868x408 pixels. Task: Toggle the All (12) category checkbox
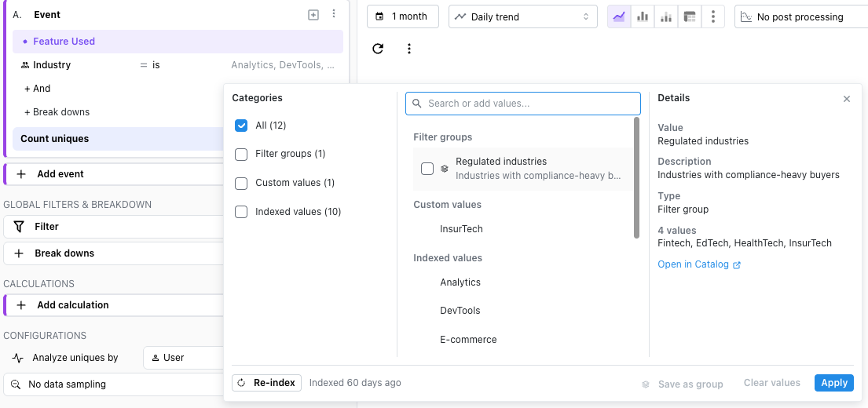(x=241, y=126)
